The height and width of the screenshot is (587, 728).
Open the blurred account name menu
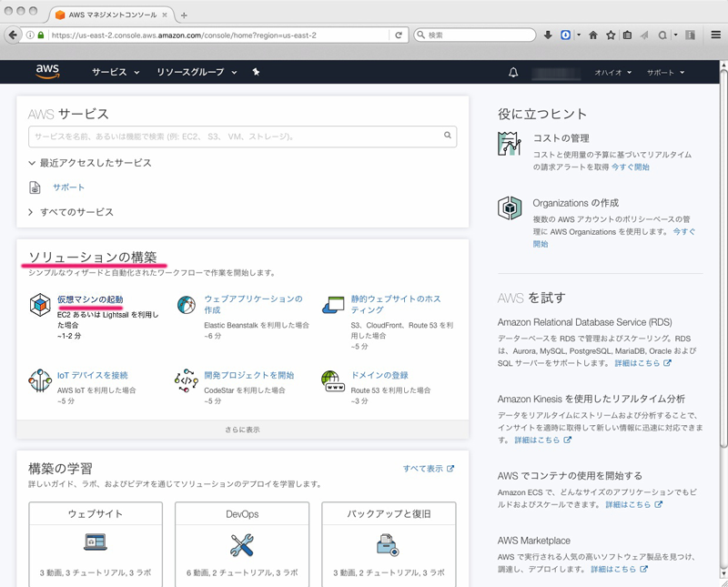click(556, 73)
